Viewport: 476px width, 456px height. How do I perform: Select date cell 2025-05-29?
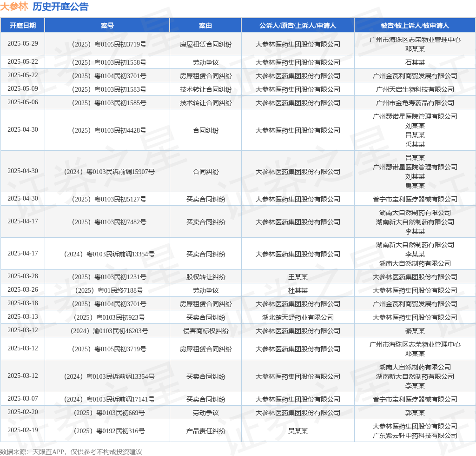23,43
